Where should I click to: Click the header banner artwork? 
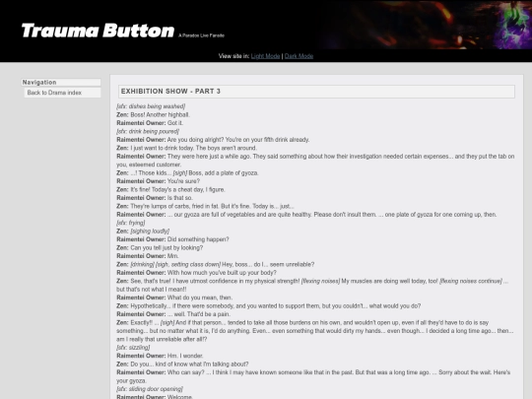(x=427, y=25)
